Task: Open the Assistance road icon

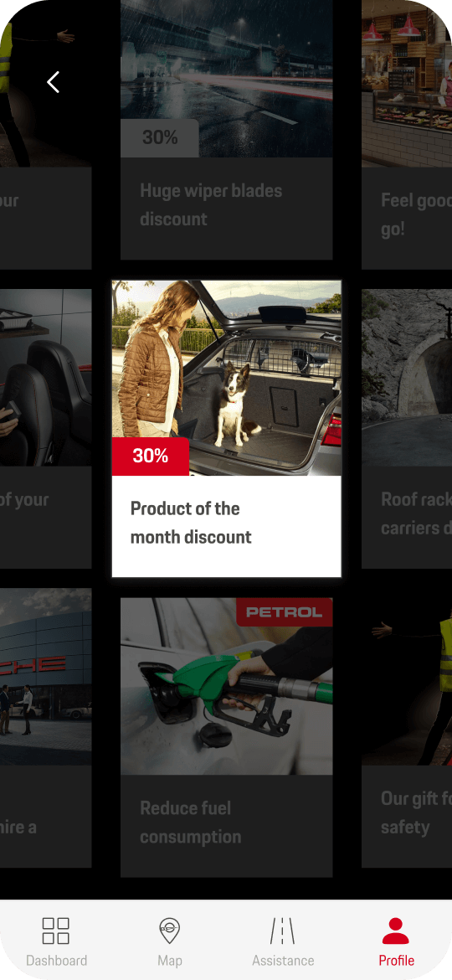Action: click(283, 931)
